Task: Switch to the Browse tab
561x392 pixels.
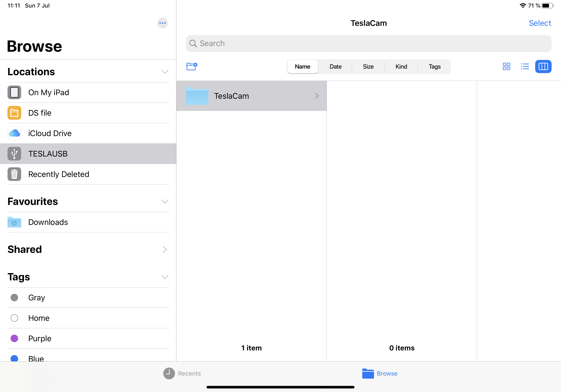Action: click(x=380, y=373)
